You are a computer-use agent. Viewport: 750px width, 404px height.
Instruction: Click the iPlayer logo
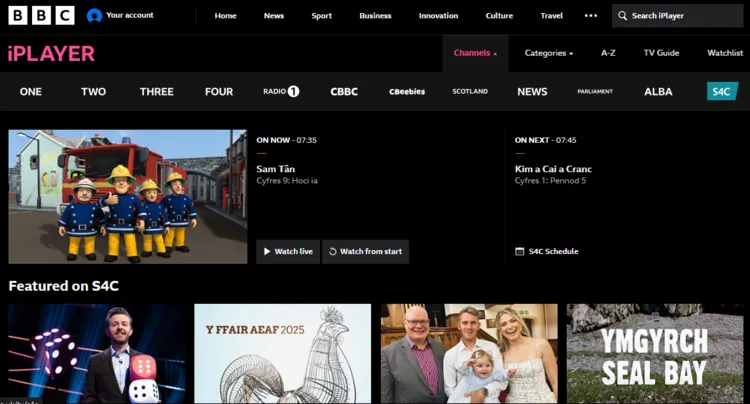tap(51, 54)
